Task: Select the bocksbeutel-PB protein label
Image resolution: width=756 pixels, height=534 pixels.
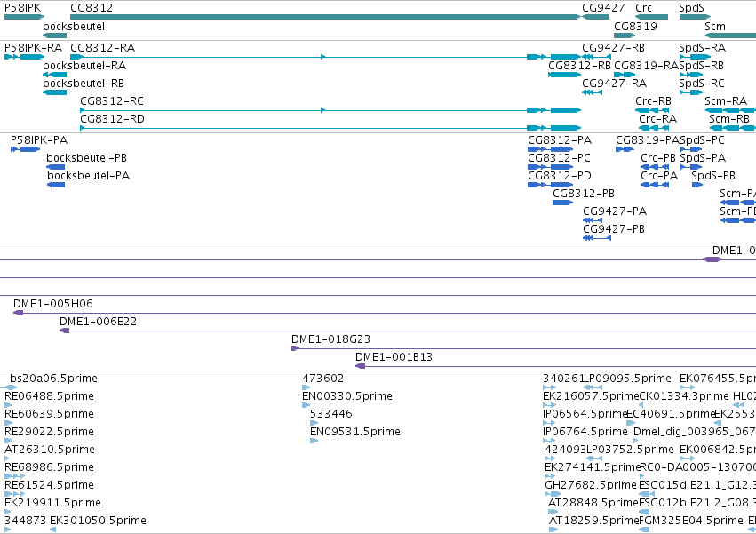Action: pyautogui.click(x=86, y=158)
